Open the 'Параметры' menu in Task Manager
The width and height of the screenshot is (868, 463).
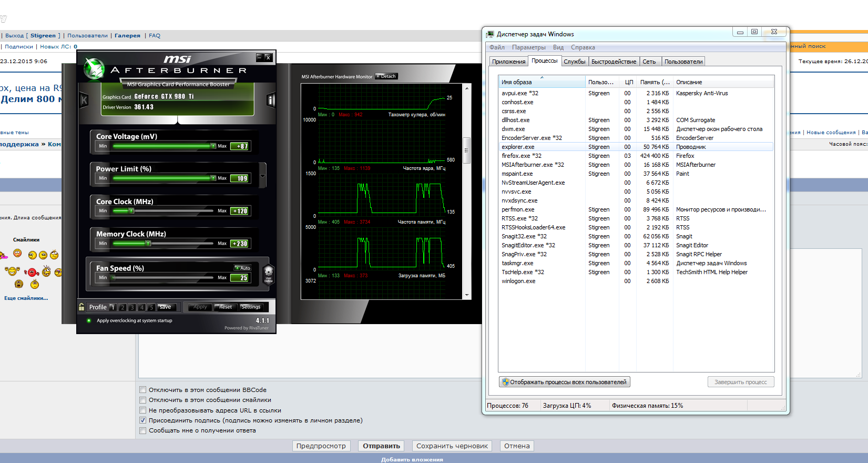pyautogui.click(x=528, y=47)
